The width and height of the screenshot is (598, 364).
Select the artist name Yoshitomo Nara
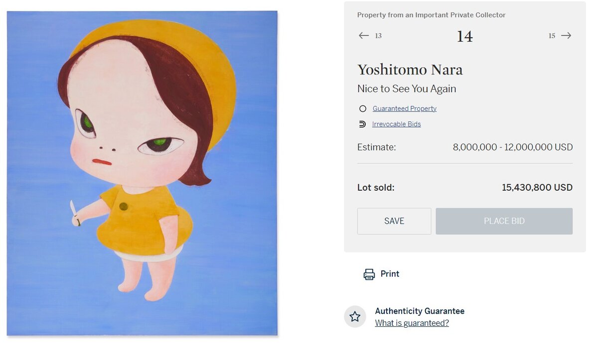[410, 70]
